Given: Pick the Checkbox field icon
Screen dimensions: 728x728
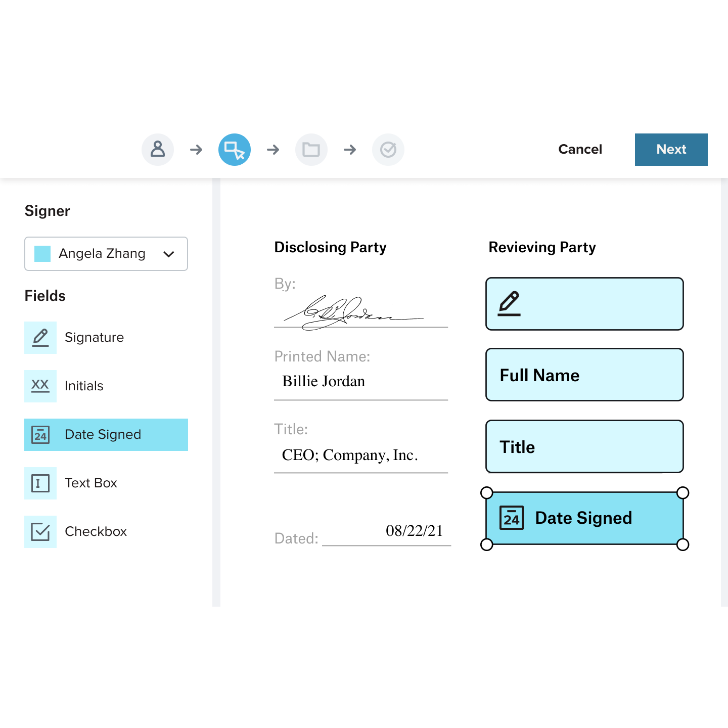Looking at the screenshot, I should 40,532.
